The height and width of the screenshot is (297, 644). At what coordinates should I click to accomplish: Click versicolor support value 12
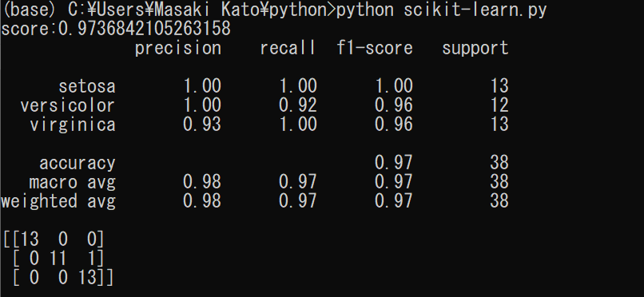click(x=499, y=105)
